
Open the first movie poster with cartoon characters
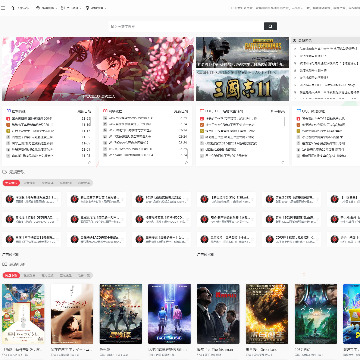pyautogui.click(x=23, y=314)
